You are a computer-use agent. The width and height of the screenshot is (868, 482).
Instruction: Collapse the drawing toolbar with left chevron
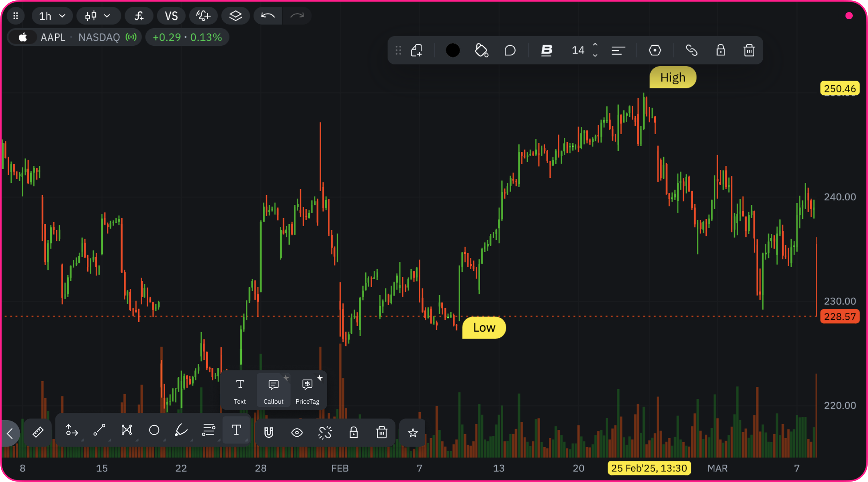pyautogui.click(x=10, y=433)
